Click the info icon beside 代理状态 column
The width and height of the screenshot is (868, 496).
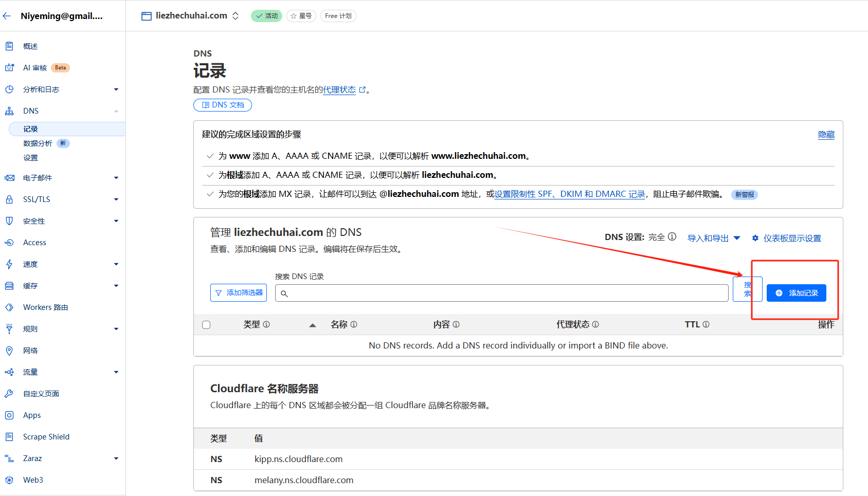[x=595, y=324]
